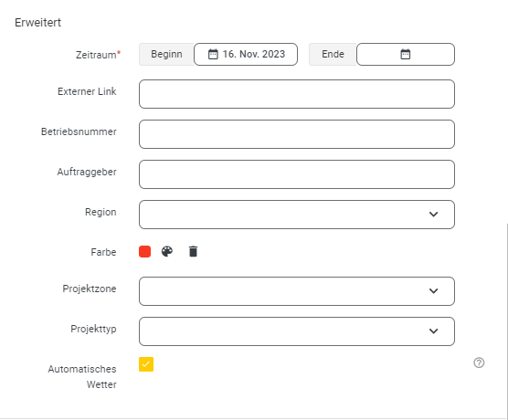Open the color palette picker icon
The width and height of the screenshot is (508, 420).
coord(167,251)
